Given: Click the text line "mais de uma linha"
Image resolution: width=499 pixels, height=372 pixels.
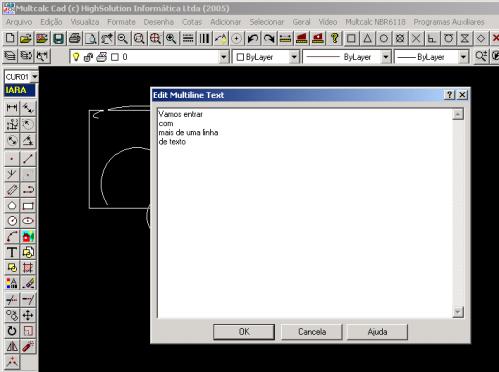Looking at the screenshot, I should pyautogui.click(x=188, y=133).
